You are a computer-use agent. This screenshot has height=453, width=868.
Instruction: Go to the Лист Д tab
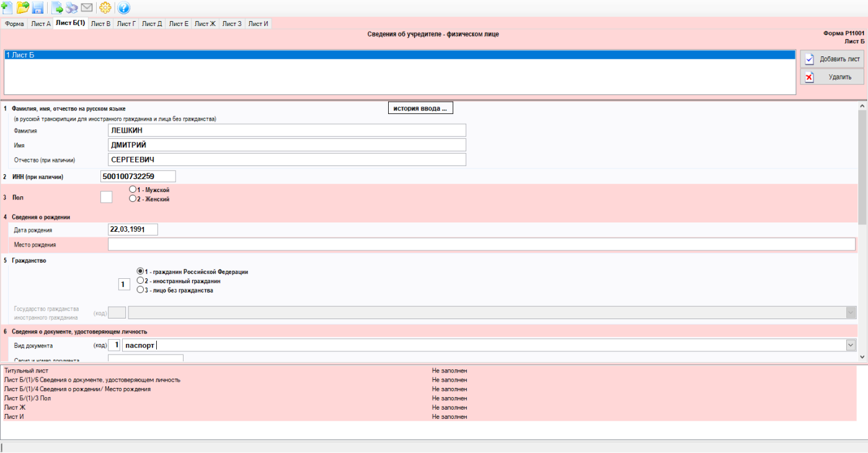click(153, 24)
